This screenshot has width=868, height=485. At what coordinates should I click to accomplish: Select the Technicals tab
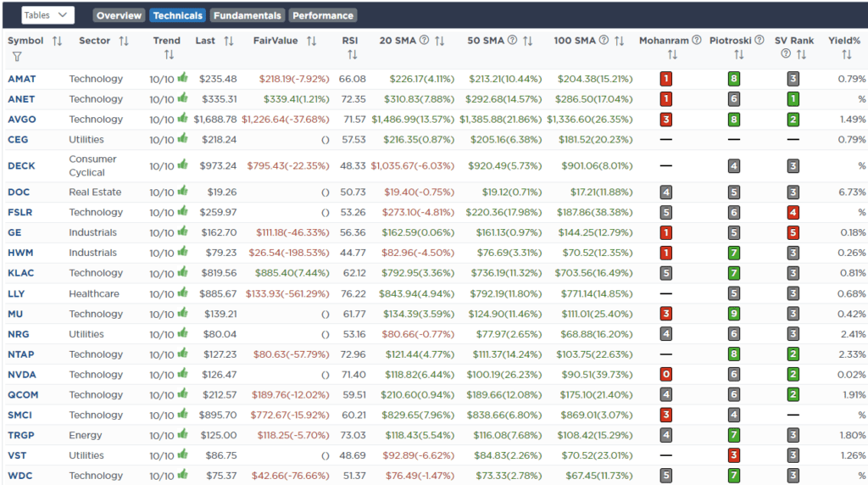pyautogui.click(x=177, y=15)
